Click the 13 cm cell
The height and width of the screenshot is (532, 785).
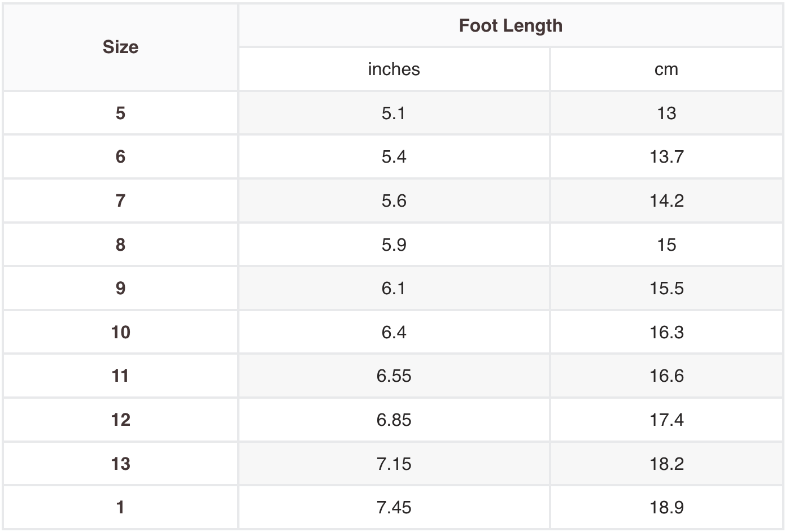point(666,113)
